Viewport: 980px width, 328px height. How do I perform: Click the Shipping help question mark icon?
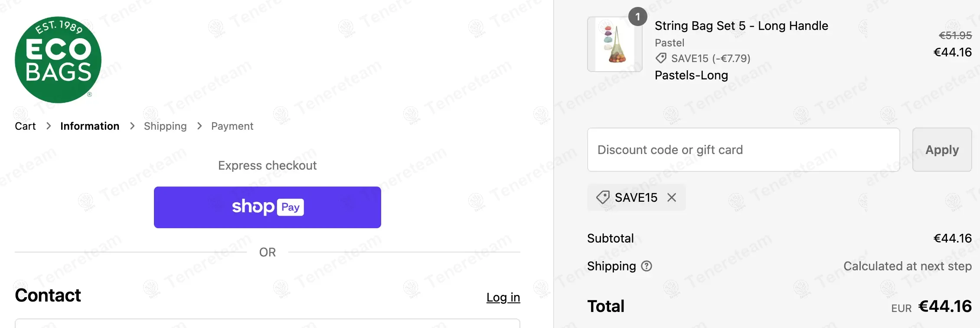coord(647,266)
